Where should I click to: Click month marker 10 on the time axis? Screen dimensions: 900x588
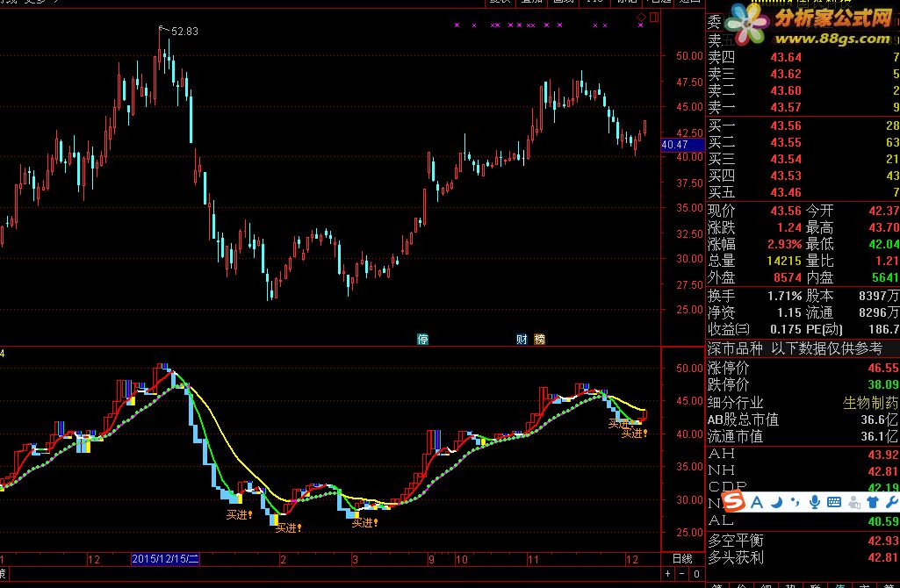pyautogui.click(x=462, y=559)
